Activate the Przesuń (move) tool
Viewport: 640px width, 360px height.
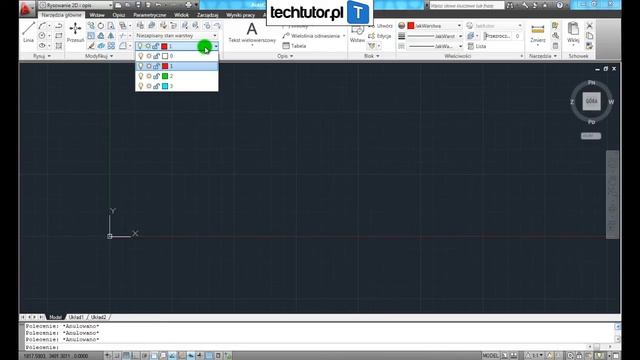tap(75, 32)
